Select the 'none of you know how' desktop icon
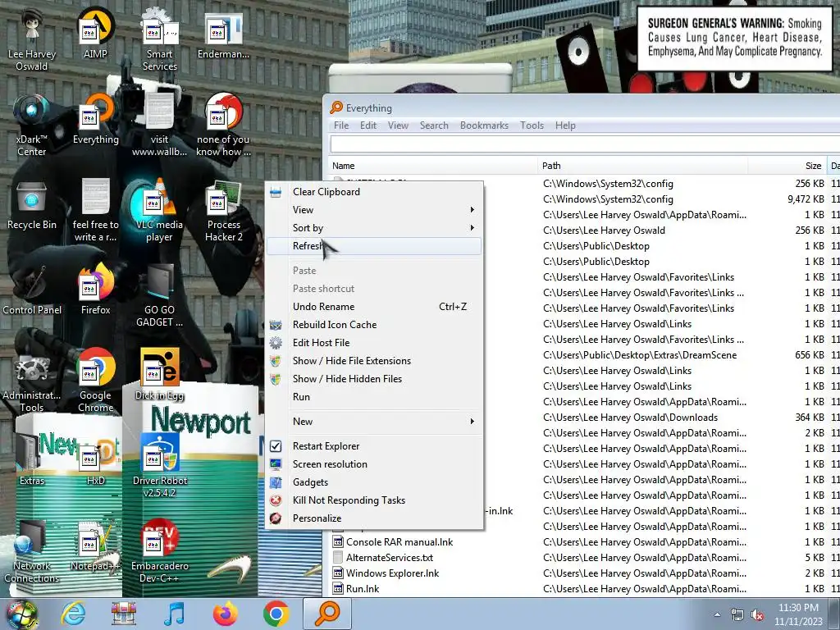This screenshot has width=840, height=630. click(x=223, y=125)
